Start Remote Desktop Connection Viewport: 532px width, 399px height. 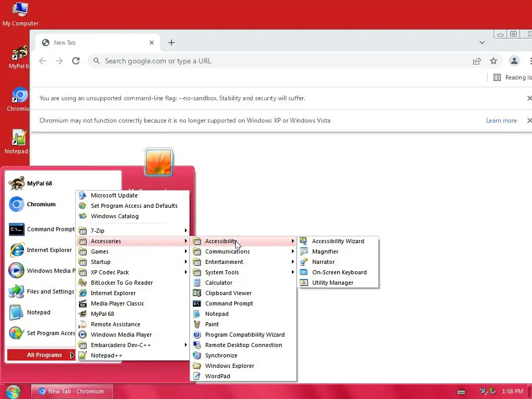pos(243,345)
